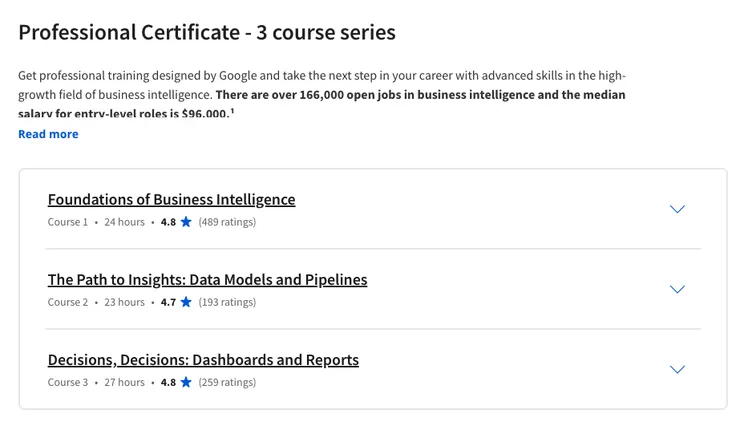
Task: Click the Course 1 label
Action: tap(68, 222)
